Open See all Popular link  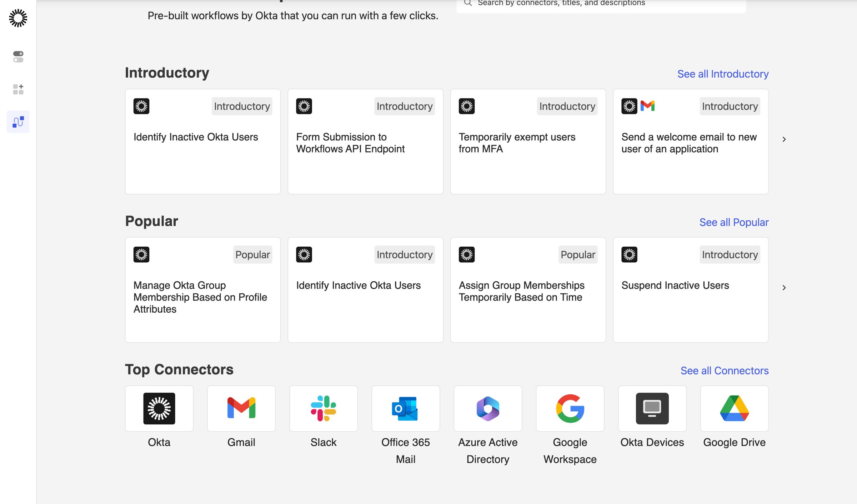734,222
